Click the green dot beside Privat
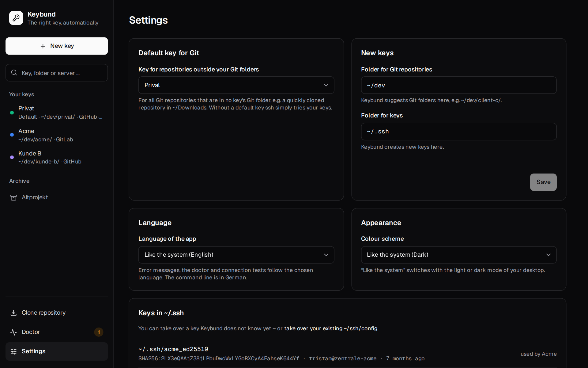 coord(12,113)
